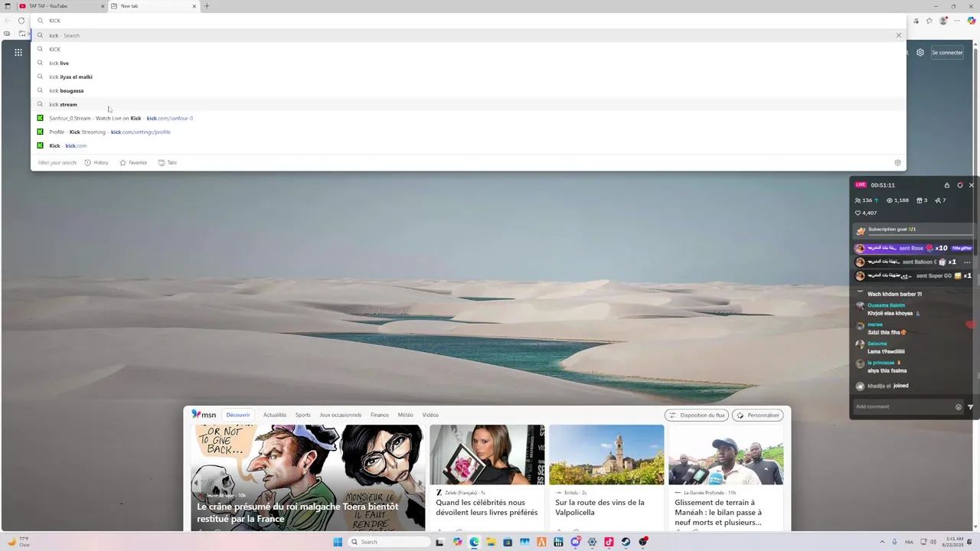Open the Vidéos MSN tab

pyautogui.click(x=430, y=415)
